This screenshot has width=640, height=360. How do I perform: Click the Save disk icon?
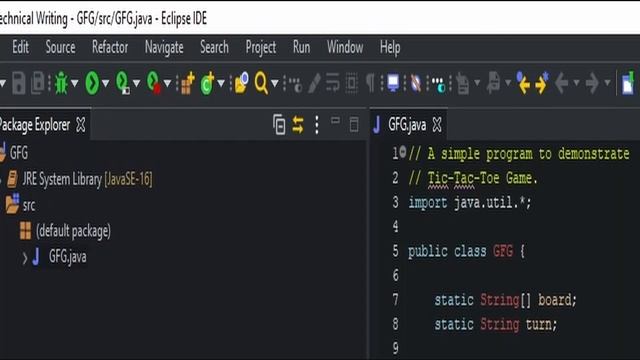(19, 83)
